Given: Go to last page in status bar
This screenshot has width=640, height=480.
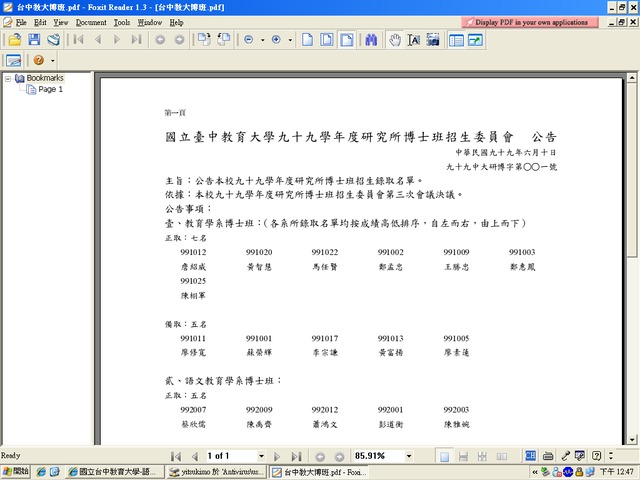Looking at the screenshot, I should pos(297,456).
